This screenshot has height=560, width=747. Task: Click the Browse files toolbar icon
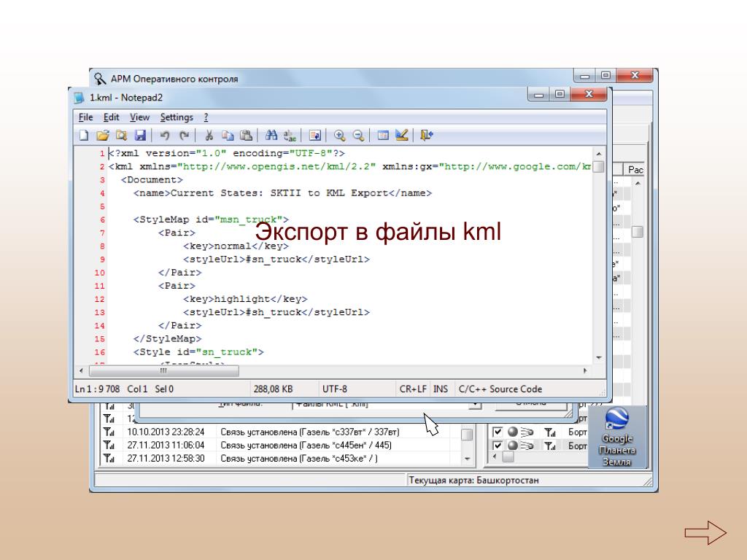click(121, 136)
